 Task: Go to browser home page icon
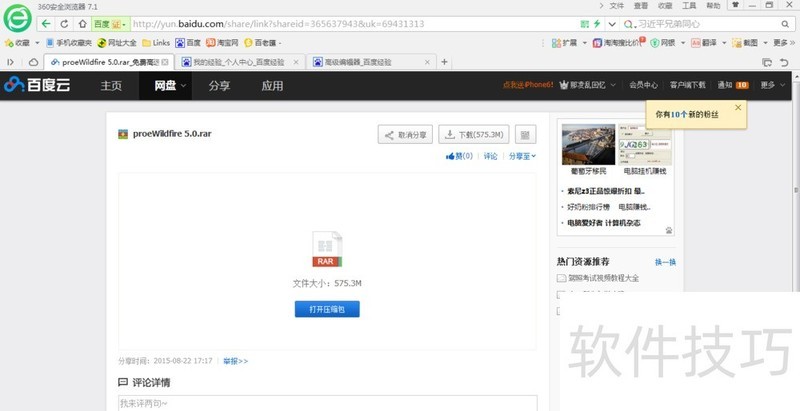tap(82, 24)
